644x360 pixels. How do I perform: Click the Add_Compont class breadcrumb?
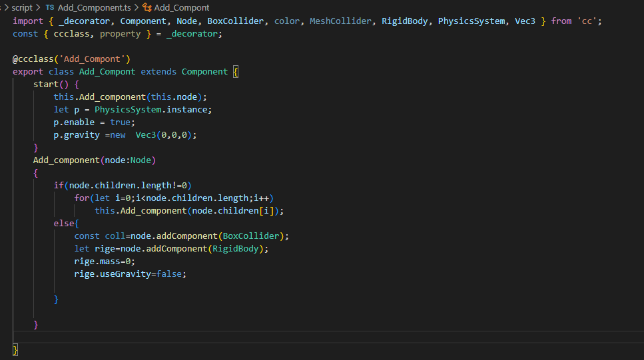182,8
